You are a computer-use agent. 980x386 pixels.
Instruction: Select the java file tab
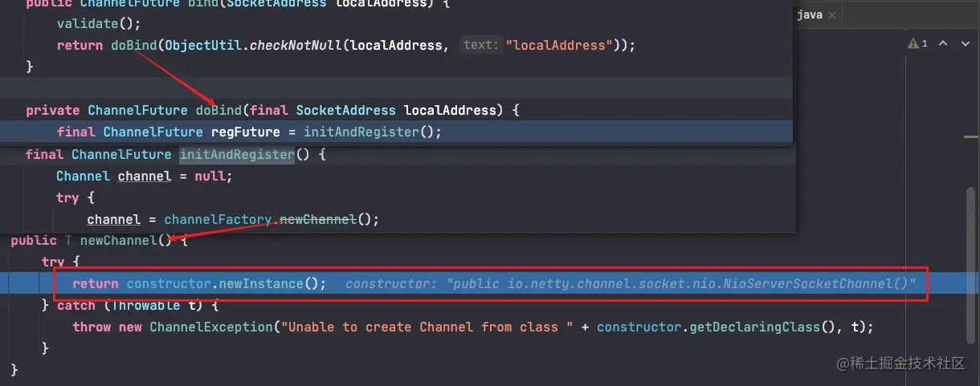[x=810, y=14]
